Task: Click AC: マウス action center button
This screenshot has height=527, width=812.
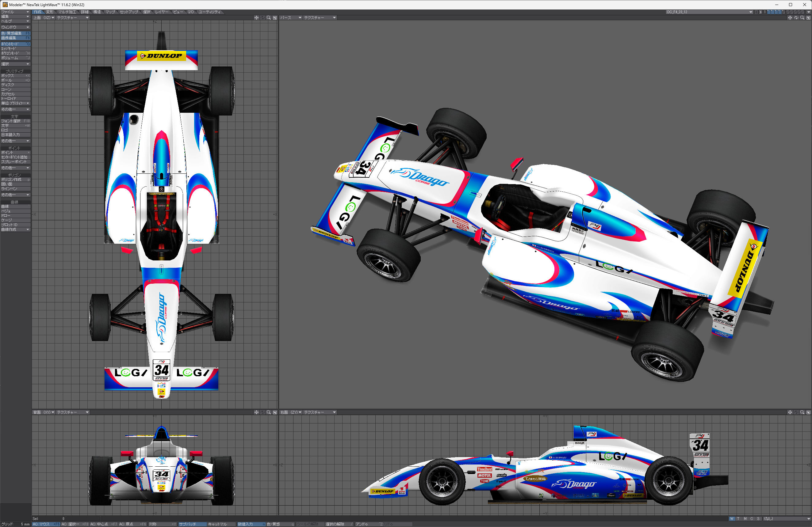Action: [x=46, y=524]
